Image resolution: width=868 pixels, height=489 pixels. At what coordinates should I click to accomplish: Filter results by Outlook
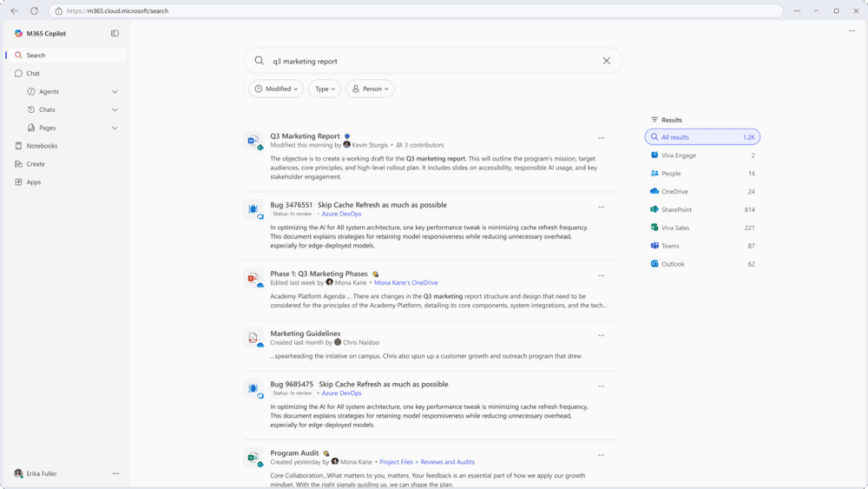702,264
